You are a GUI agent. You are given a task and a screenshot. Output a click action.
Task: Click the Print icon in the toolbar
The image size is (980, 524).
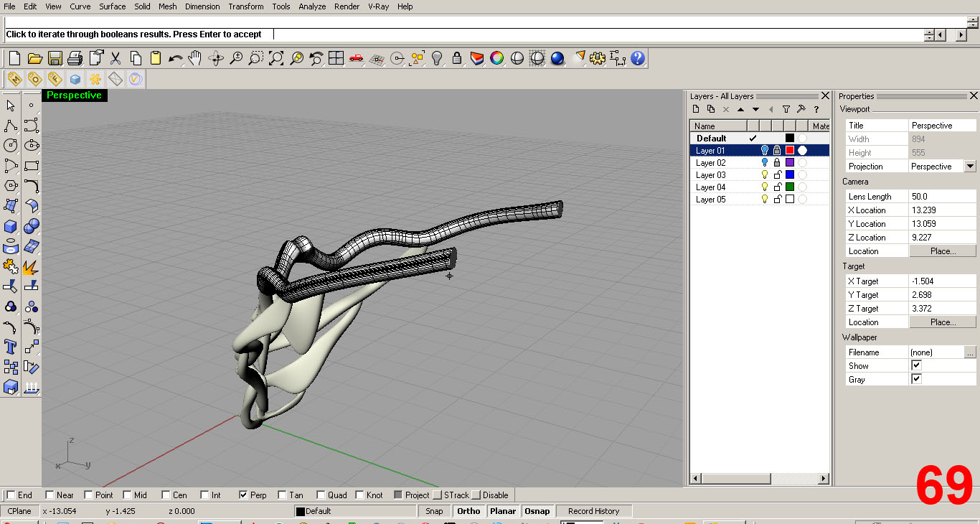[75, 58]
